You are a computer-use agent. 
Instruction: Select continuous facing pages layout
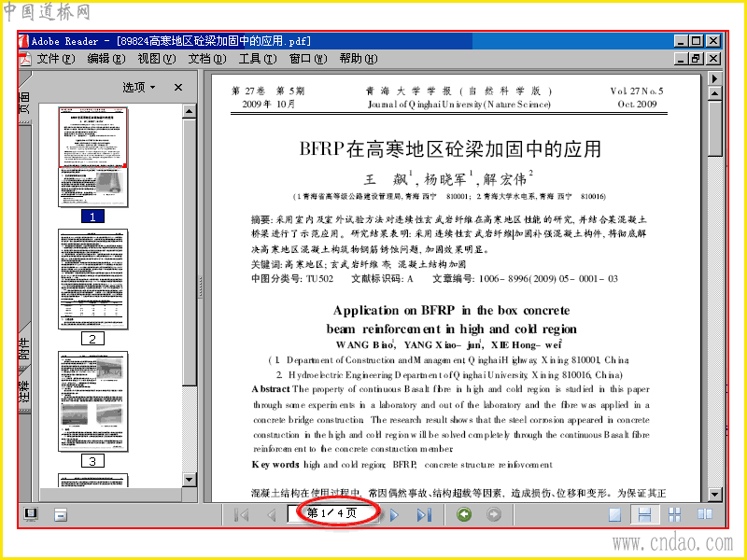coord(674,515)
